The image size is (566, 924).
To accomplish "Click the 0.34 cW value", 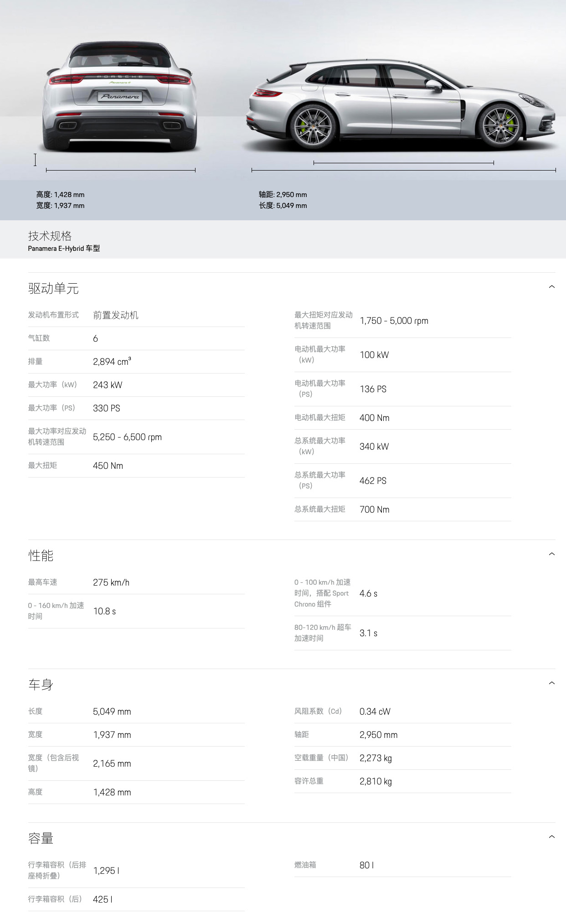I will (x=375, y=711).
